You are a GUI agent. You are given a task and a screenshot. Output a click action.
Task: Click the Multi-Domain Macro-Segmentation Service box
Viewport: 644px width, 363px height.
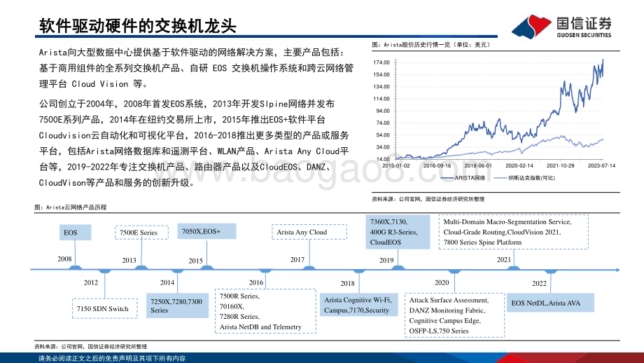513,232
